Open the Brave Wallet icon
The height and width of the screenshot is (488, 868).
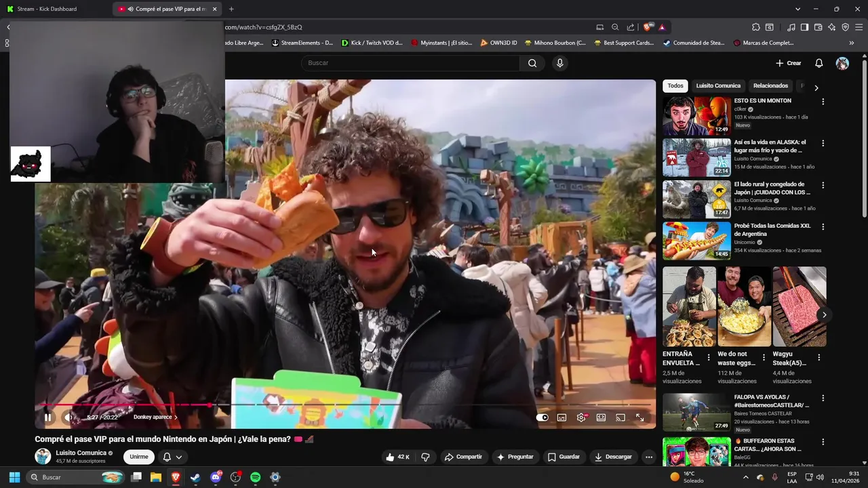tap(818, 27)
